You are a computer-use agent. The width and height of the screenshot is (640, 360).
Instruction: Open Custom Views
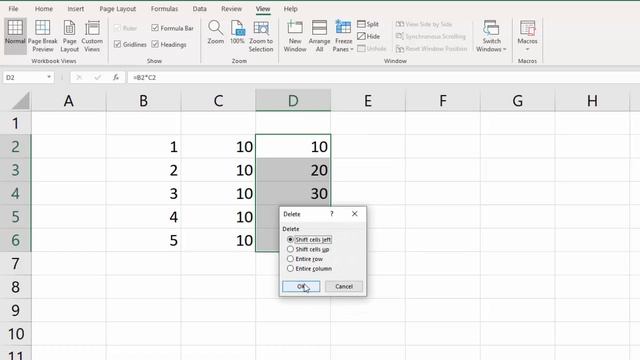(92, 36)
